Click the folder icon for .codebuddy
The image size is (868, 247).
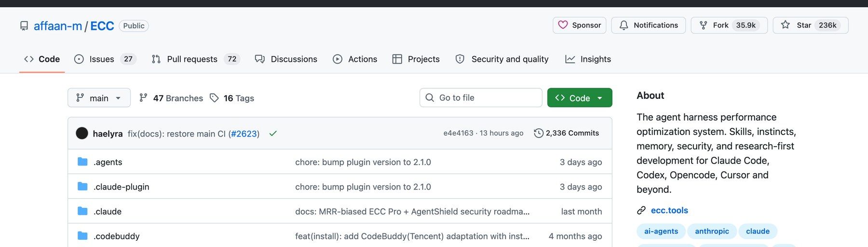[x=82, y=235]
